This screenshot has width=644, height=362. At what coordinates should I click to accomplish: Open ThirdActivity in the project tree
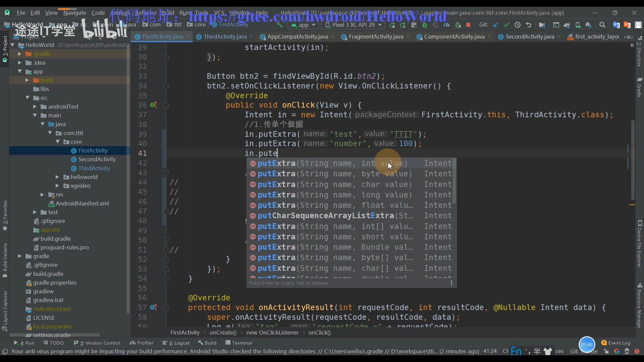(94, 168)
